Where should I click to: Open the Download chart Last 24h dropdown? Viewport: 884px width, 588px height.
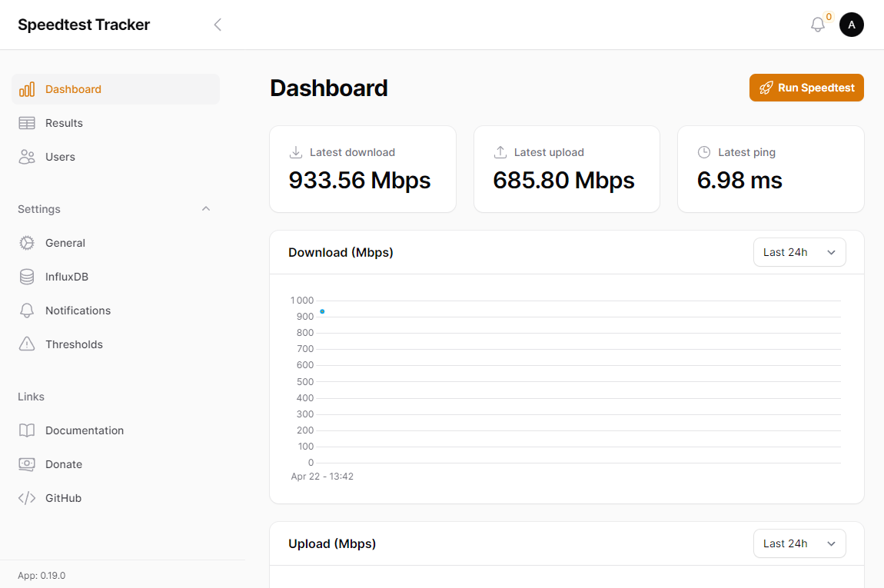[799, 252]
